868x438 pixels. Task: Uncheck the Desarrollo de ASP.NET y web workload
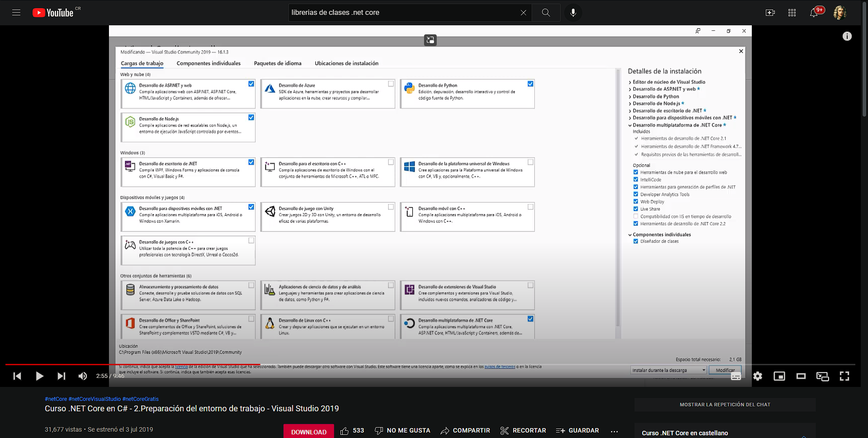pyautogui.click(x=251, y=84)
